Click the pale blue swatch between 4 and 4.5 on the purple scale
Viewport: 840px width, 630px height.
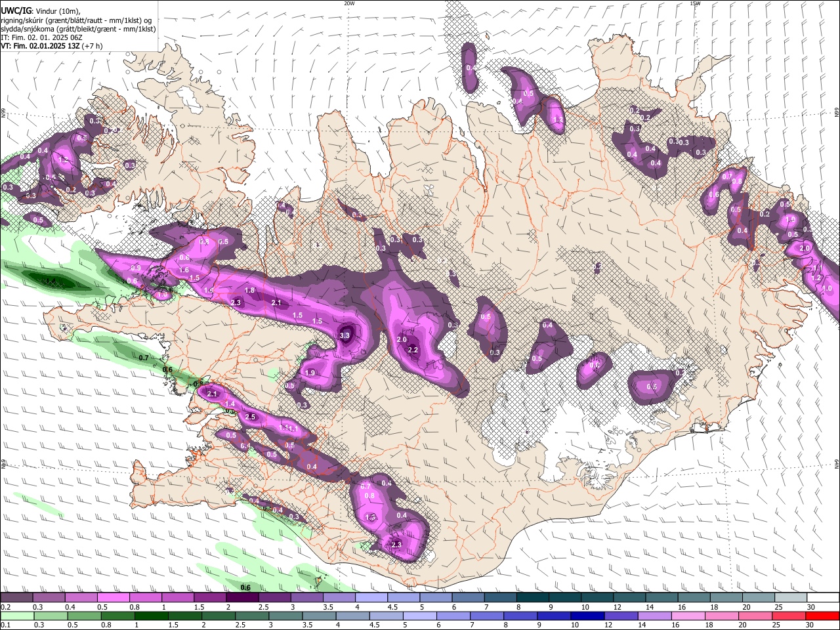click(x=371, y=597)
